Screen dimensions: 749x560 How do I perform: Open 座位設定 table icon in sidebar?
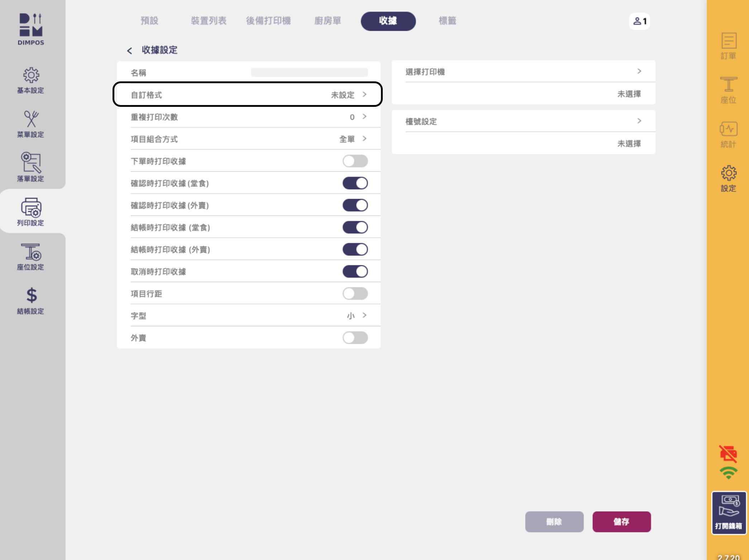click(x=31, y=252)
